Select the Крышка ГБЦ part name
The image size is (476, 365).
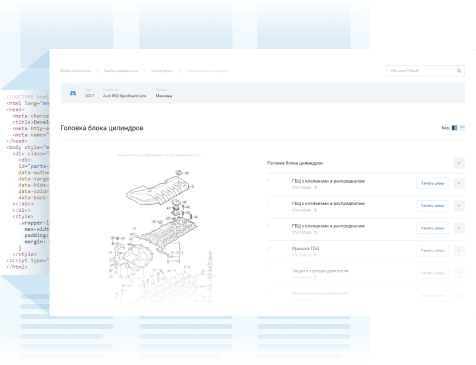pyautogui.click(x=305, y=248)
